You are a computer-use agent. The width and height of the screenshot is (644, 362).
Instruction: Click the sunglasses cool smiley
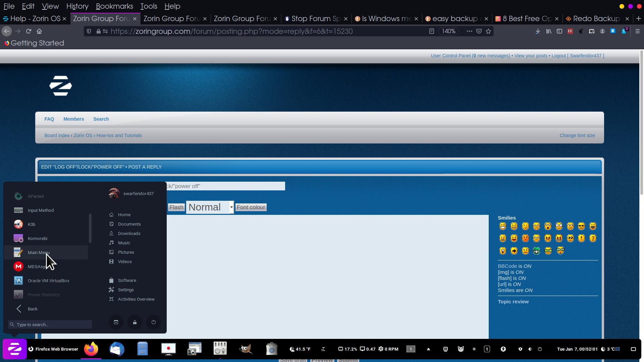tap(581, 226)
